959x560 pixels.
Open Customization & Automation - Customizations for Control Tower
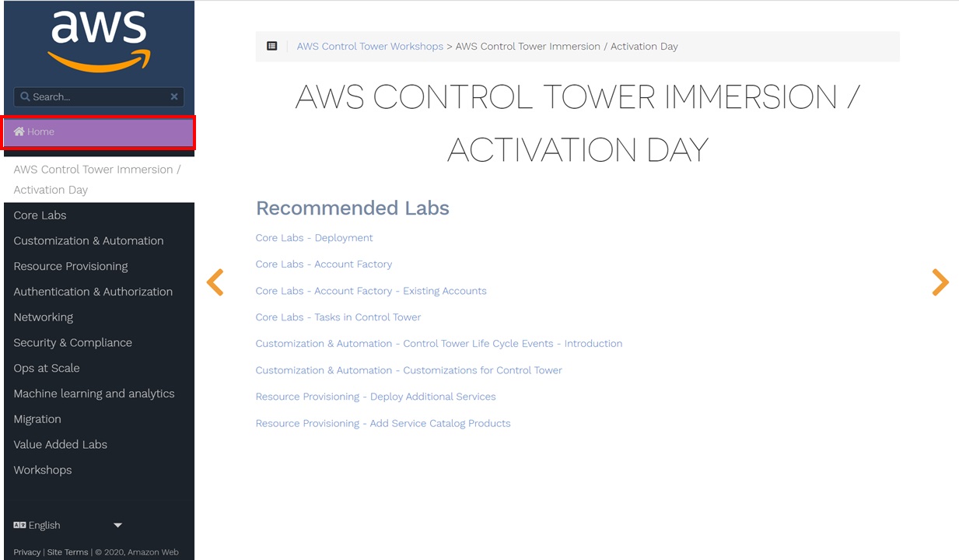(x=409, y=370)
